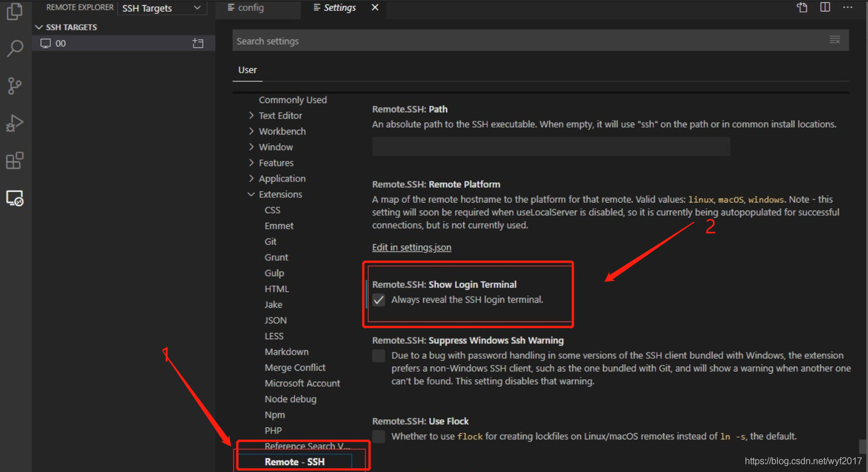Open Run and Debug view icon
Viewport: 868px width, 472px height.
tap(14, 124)
